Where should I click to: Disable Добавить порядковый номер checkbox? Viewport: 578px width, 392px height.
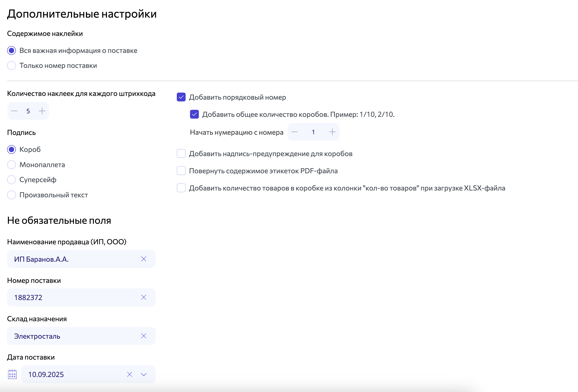click(181, 97)
